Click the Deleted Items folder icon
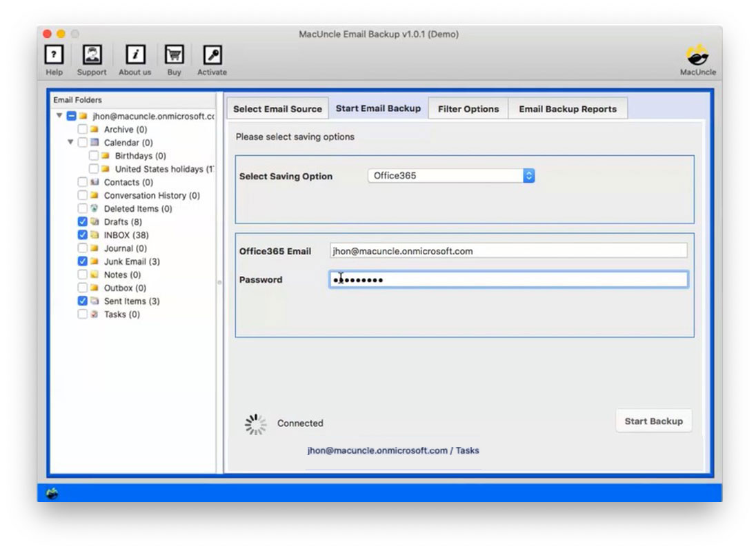This screenshot has width=756, height=551. pos(94,208)
